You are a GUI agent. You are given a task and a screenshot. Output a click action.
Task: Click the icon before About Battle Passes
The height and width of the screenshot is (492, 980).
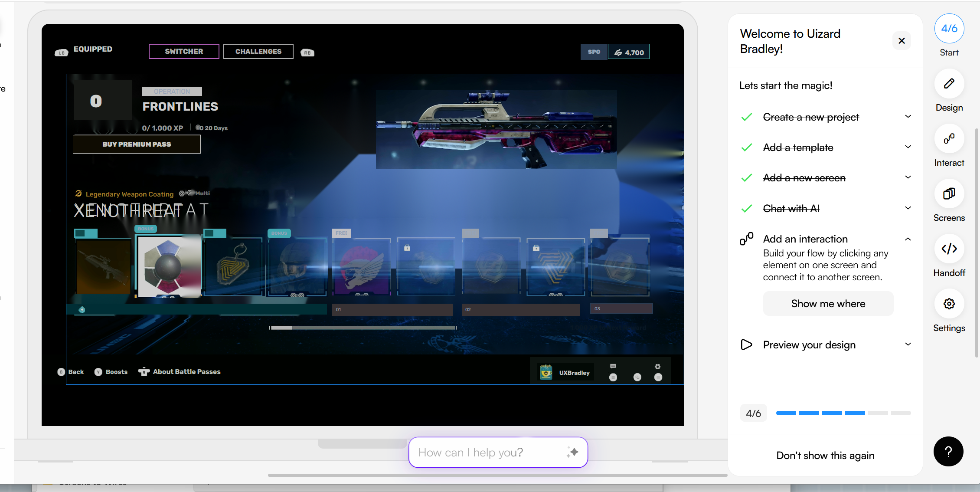[x=144, y=371]
